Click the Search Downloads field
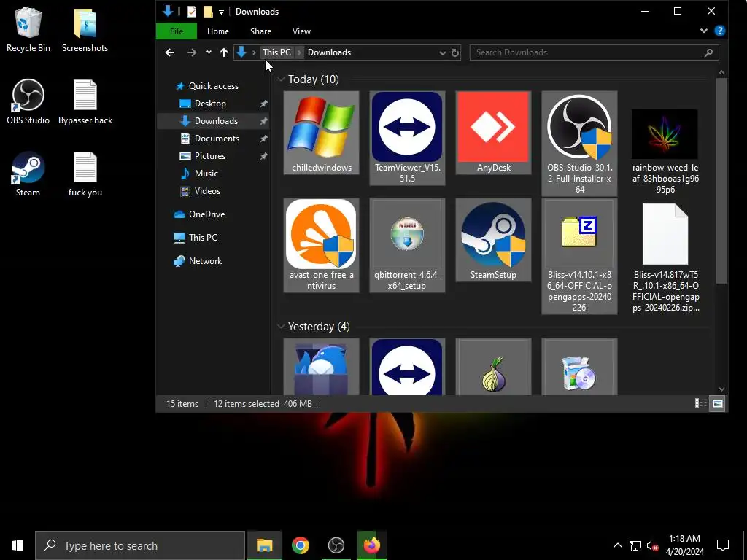This screenshot has height=560, width=747. click(594, 52)
